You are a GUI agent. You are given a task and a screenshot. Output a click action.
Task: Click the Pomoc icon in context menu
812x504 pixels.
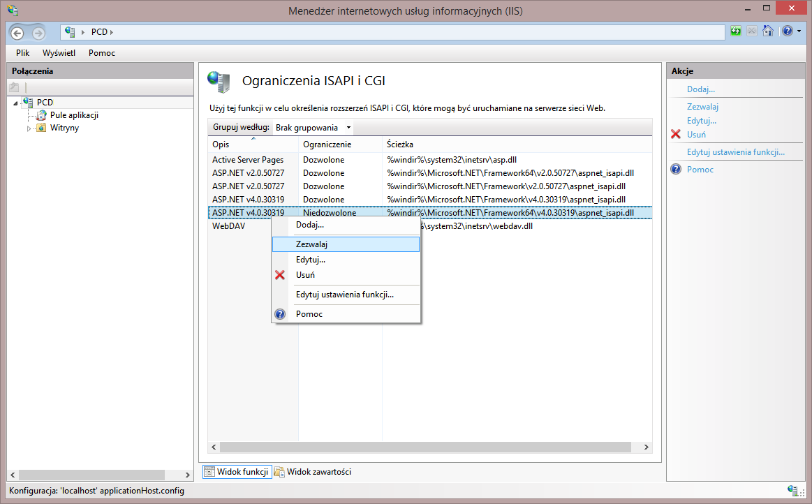[280, 314]
